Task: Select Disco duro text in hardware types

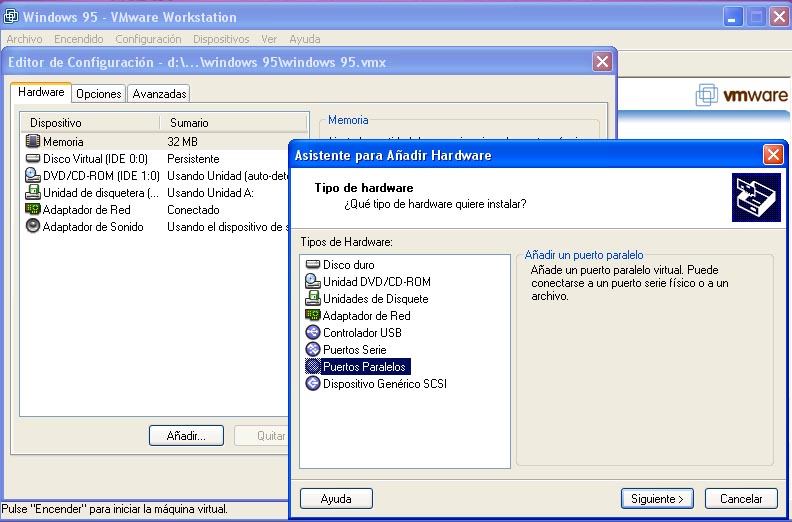Action: [349, 265]
